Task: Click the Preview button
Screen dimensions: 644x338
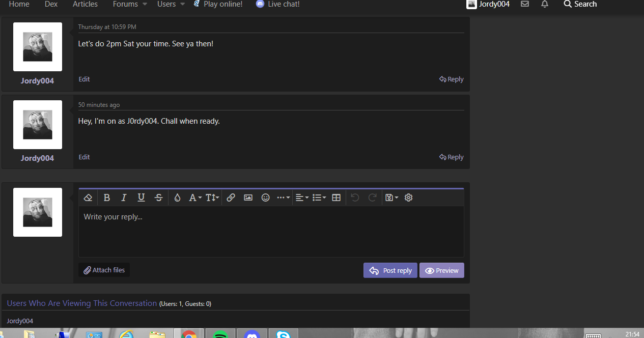Action: pos(441,270)
